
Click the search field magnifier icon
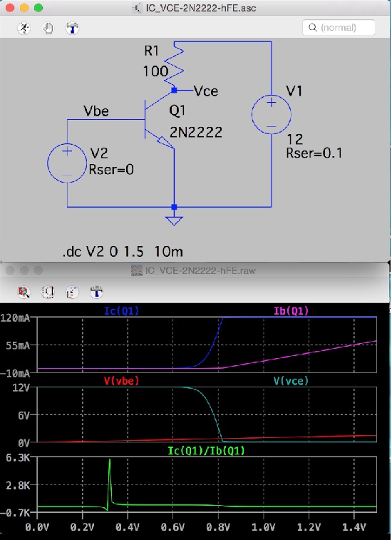point(312,28)
